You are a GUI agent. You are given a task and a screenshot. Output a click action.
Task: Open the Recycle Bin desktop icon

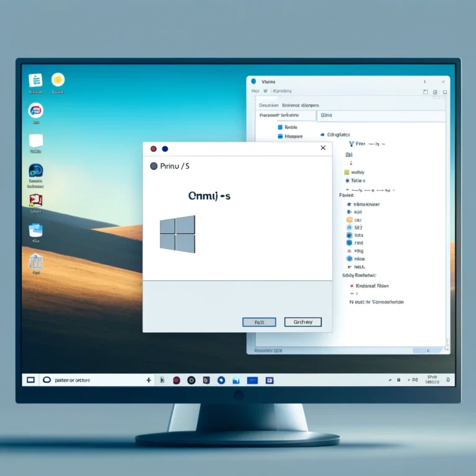point(35,262)
